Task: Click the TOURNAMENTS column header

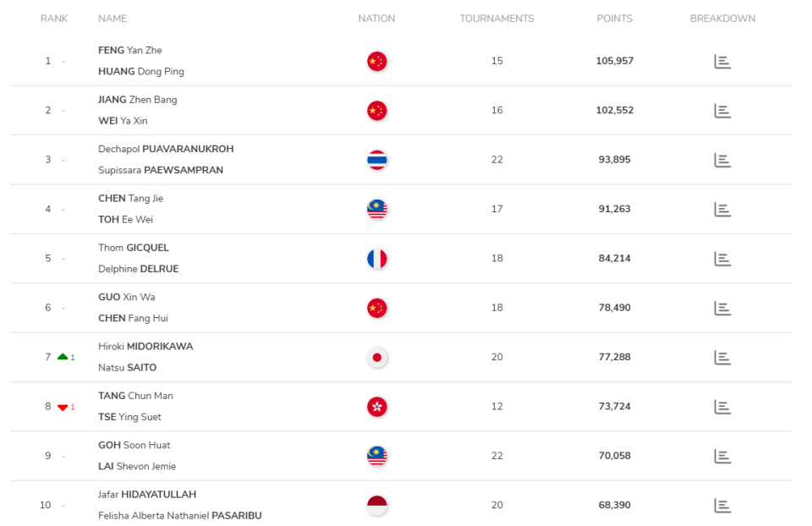Action: pos(497,19)
